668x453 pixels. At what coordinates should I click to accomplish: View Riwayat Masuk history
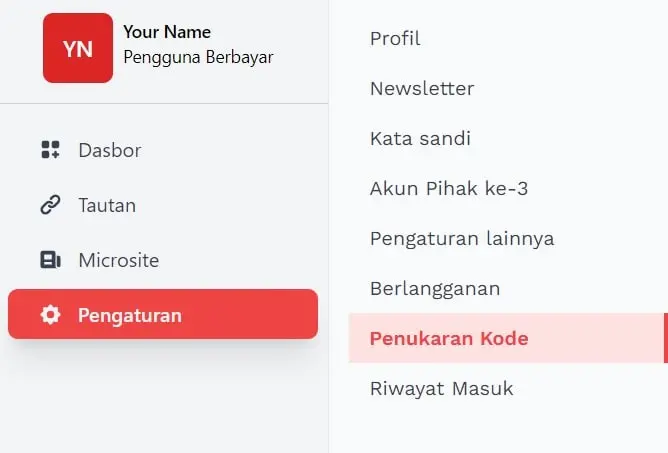point(441,389)
